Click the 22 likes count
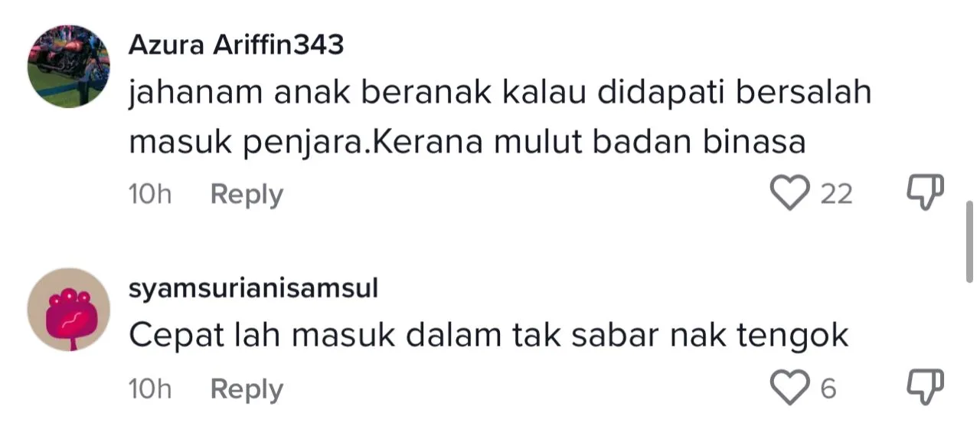This screenshot has width=980, height=433. point(836,194)
